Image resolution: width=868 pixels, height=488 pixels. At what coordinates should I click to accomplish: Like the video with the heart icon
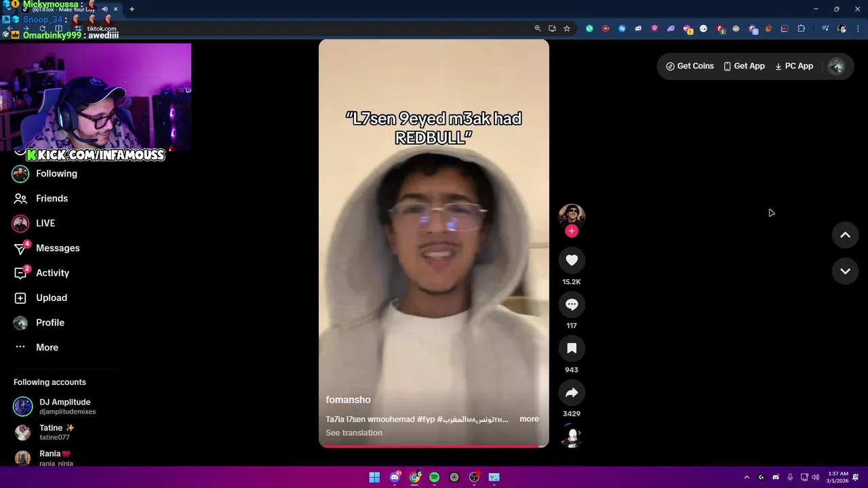pyautogui.click(x=572, y=260)
